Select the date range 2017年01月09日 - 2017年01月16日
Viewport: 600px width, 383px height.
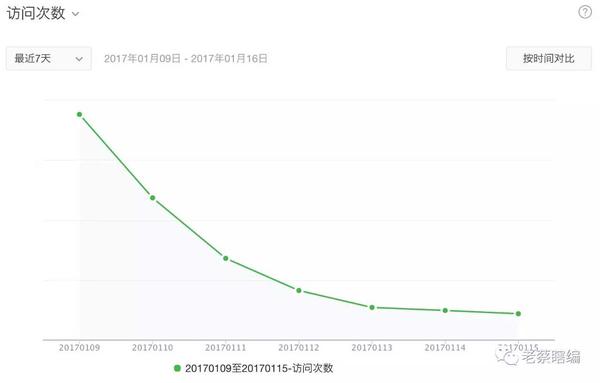point(186,59)
